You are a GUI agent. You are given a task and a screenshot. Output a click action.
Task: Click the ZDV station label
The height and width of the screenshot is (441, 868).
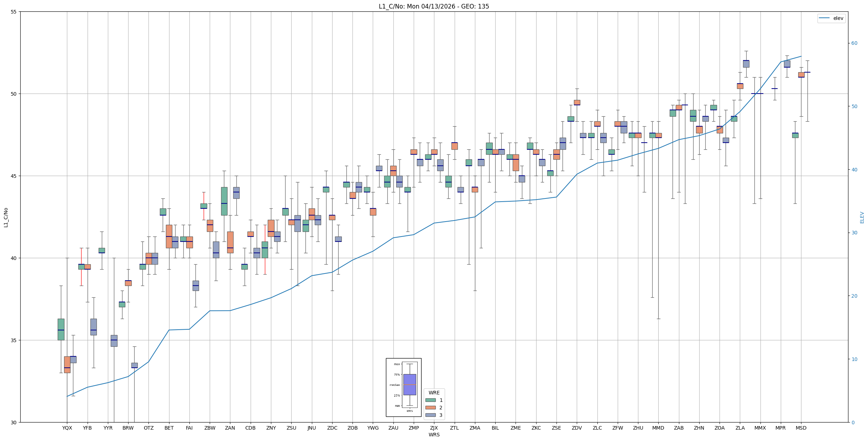(x=577, y=428)
